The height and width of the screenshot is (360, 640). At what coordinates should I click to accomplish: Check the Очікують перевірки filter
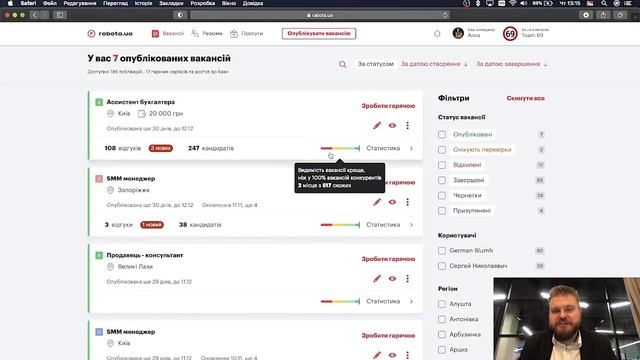pos(442,150)
